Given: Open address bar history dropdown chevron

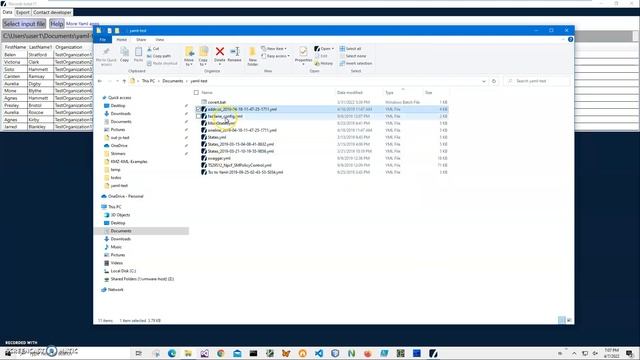Looking at the screenshot, I should click(x=484, y=81).
